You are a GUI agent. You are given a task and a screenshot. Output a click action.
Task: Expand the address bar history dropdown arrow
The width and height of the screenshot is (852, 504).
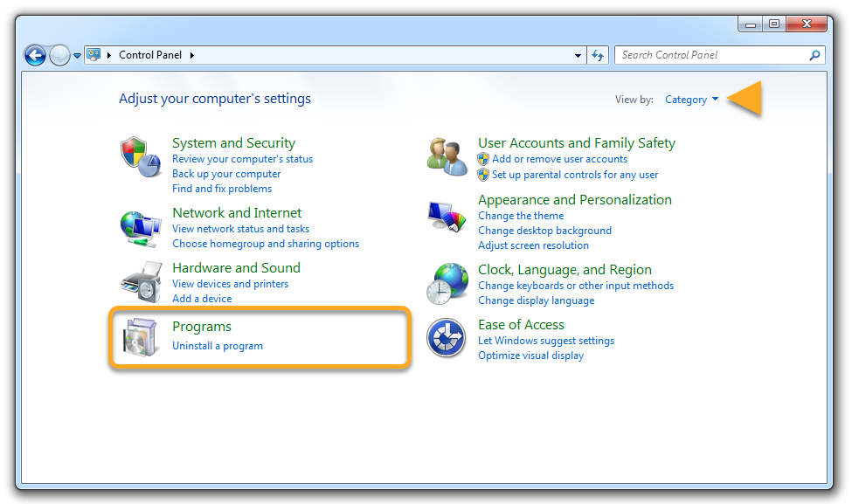pos(578,55)
